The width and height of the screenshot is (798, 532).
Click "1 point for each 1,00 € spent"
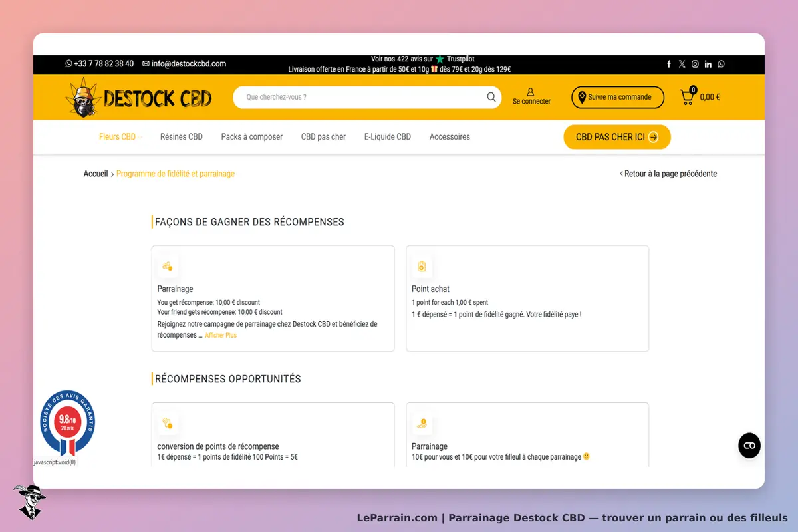[x=450, y=303]
